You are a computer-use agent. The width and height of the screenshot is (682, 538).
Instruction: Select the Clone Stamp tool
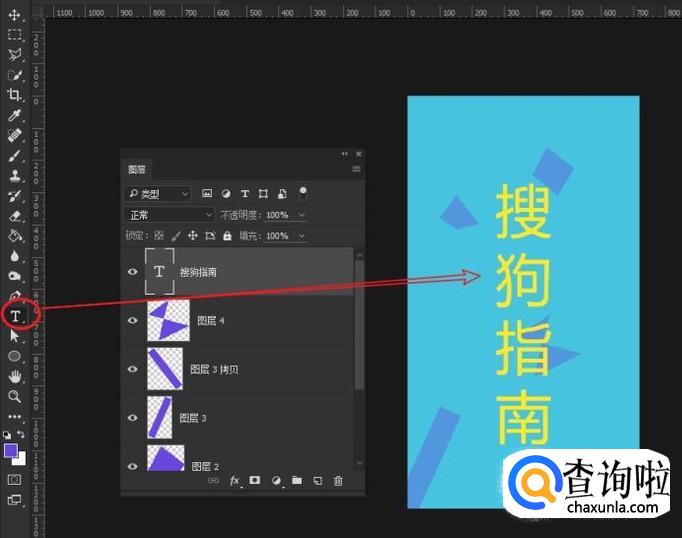click(14, 175)
